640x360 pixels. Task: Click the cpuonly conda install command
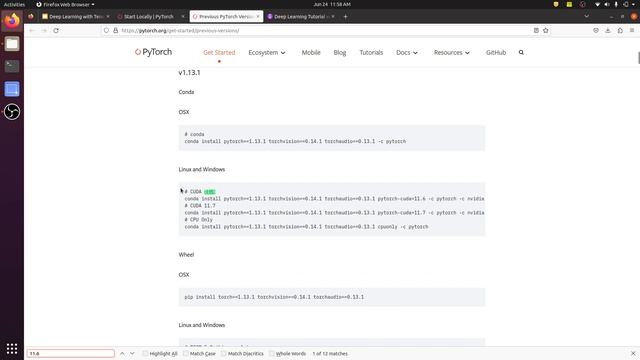307,227
